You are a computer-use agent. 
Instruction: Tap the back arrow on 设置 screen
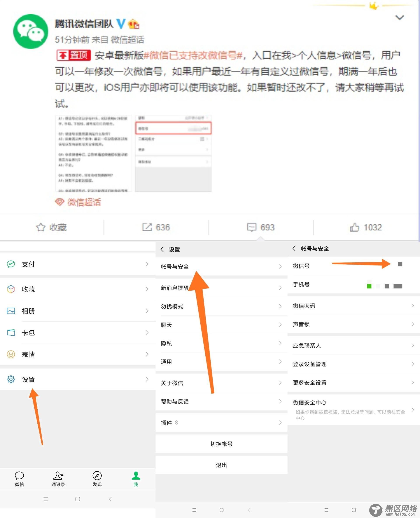coord(162,249)
